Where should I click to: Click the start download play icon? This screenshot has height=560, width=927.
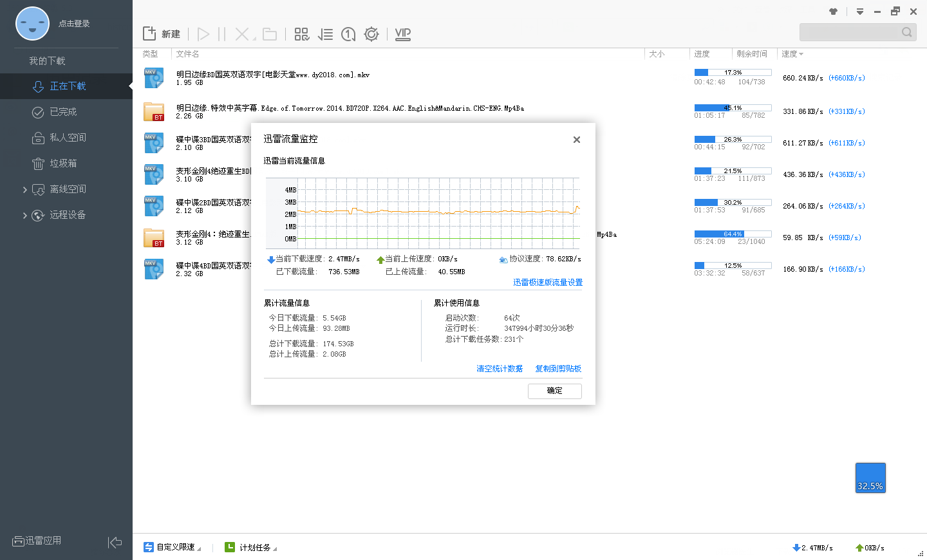203,34
